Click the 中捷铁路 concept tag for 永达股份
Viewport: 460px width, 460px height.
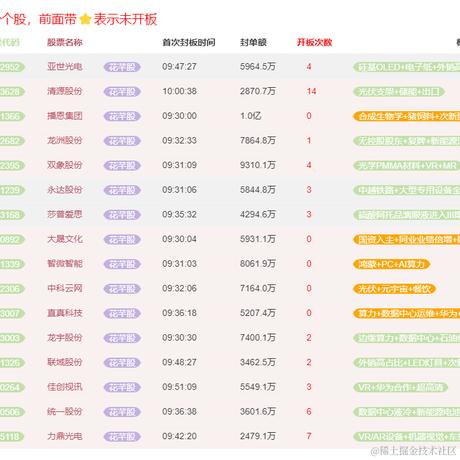pos(406,191)
